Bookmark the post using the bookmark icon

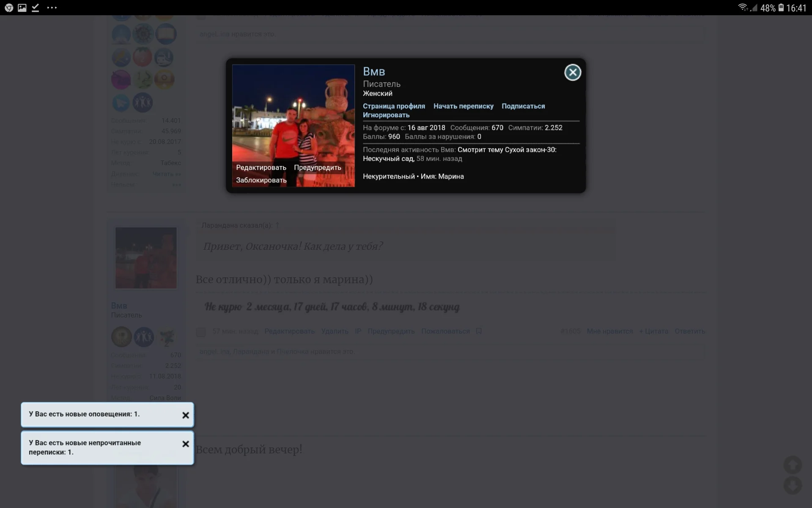coord(478,331)
